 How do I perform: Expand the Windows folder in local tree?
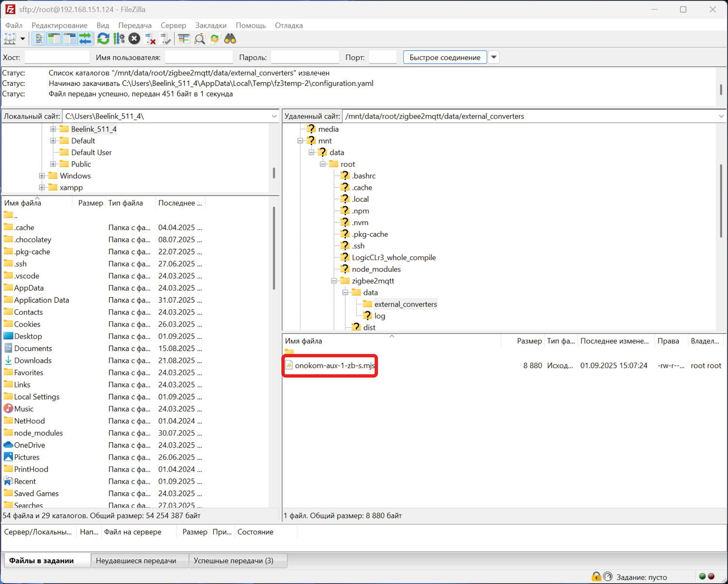[42, 176]
